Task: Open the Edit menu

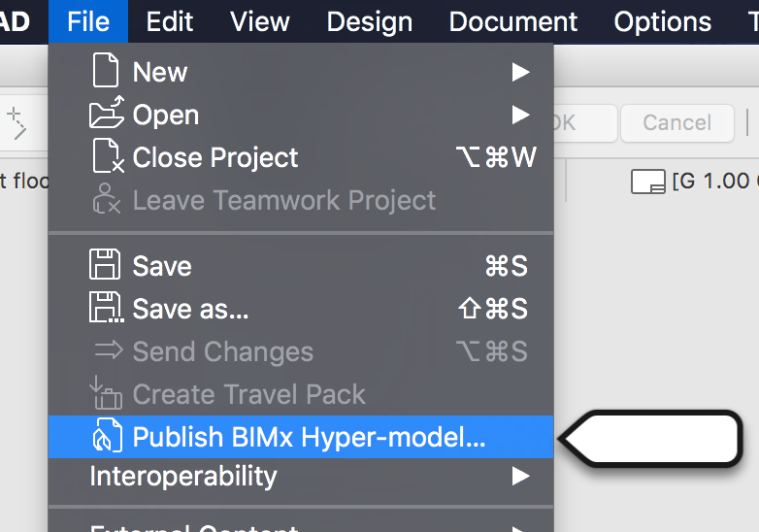Action: 170,21
